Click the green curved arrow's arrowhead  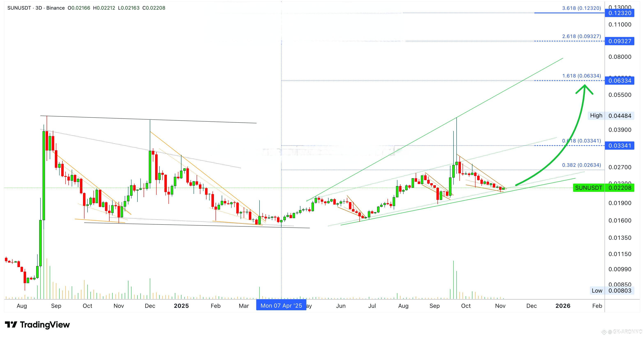click(584, 88)
